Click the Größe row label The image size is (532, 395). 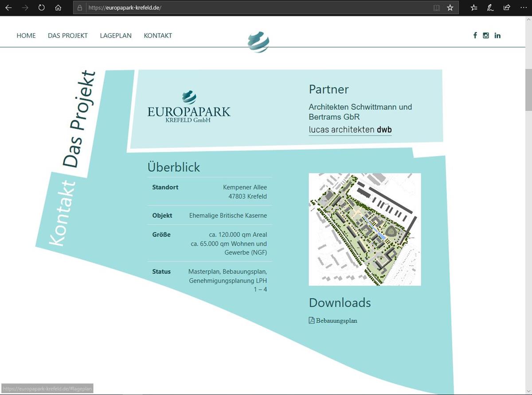(161, 235)
